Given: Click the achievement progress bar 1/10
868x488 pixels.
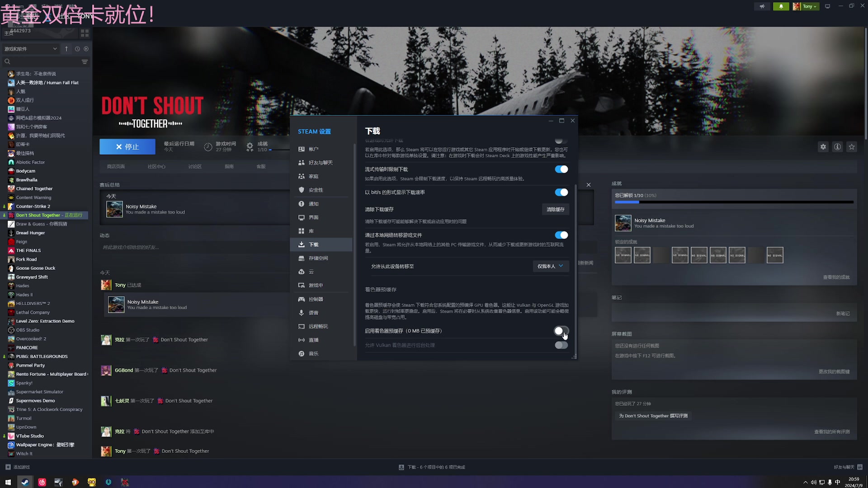Looking at the screenshot, I should (x=734, y=202).
